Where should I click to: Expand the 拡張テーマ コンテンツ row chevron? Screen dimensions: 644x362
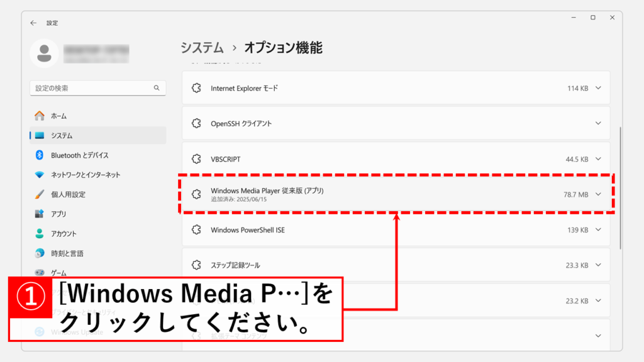click(599, 336)
